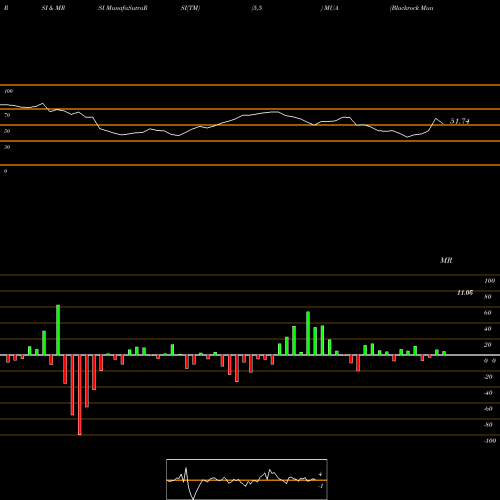The image size is (500, 500).
Task: Click the header text SI(TM)
Action: pos(190,8)
